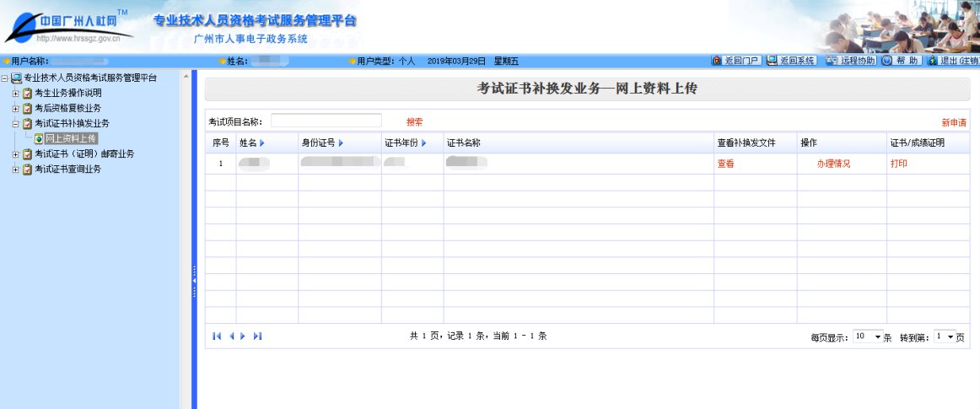Go to the first page arrow
This screenshot has width=980, height=409.
click(217, 336)
